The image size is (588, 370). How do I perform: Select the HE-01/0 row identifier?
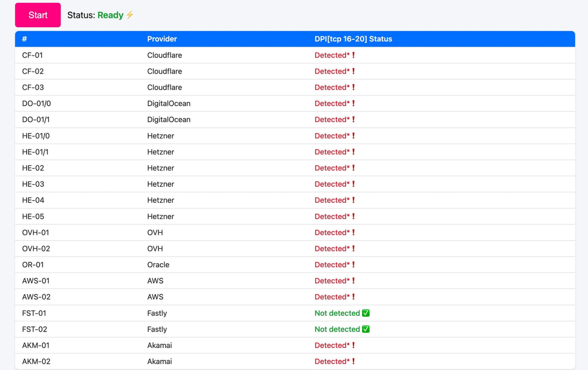36,136
